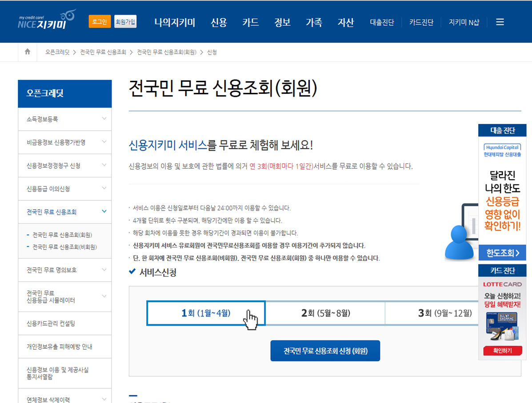Viewport: 532px width, 403px height.
Task: Click the 대출진단 top link
Action: (x=382, y=22)
